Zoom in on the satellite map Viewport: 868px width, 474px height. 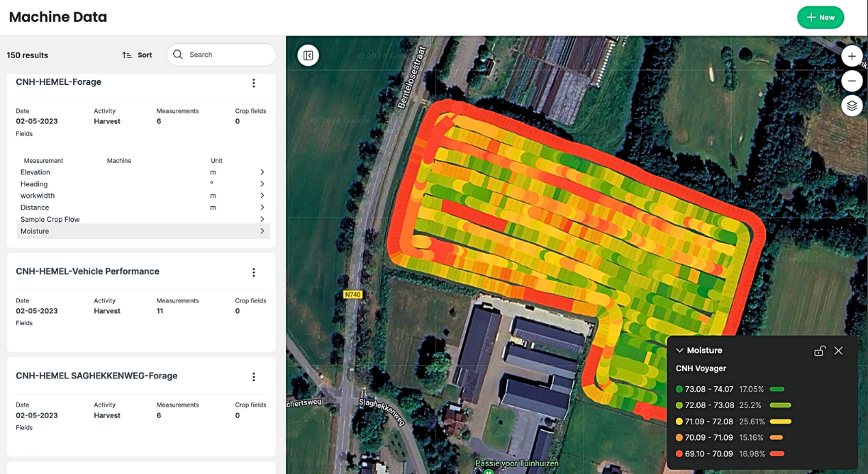click(x=852, y=55)
